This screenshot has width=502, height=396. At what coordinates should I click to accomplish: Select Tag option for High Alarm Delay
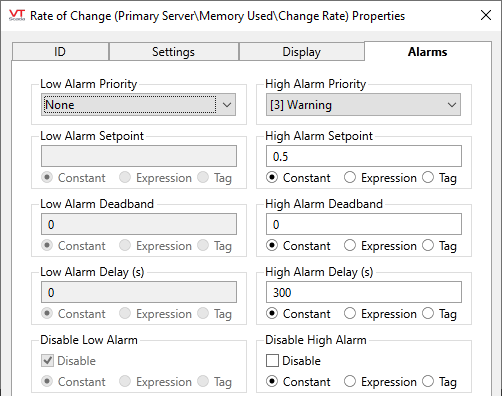point(439,314)
